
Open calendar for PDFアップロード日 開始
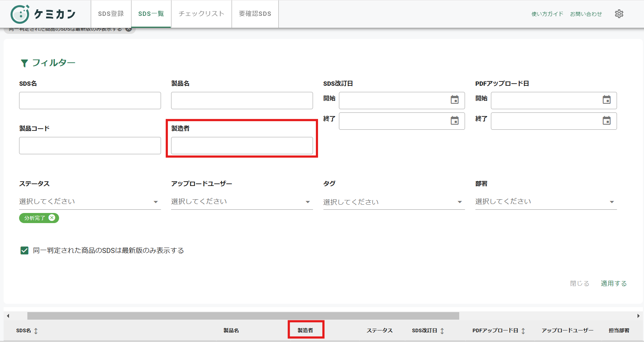(x=607, y=100)
